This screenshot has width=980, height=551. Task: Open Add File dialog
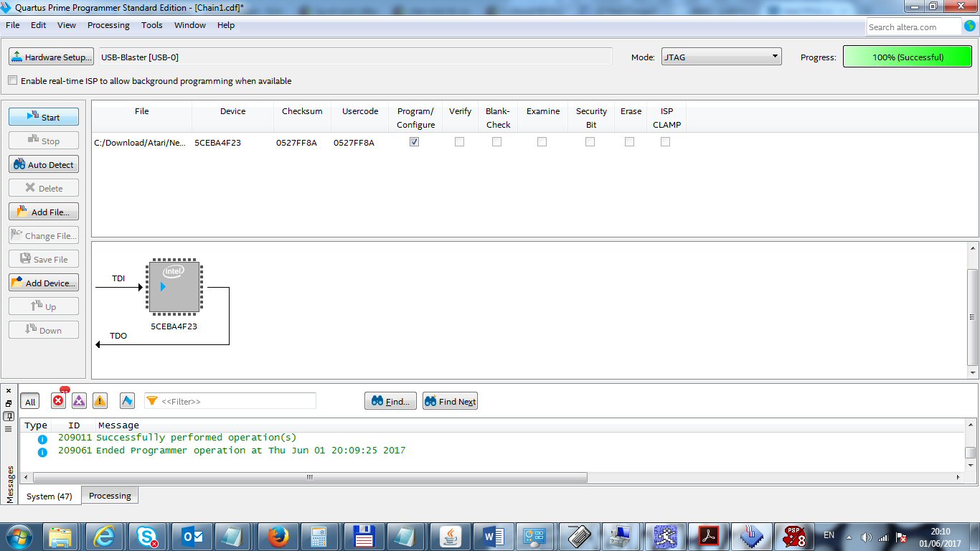pyautogui.click(x=44, y=212)
